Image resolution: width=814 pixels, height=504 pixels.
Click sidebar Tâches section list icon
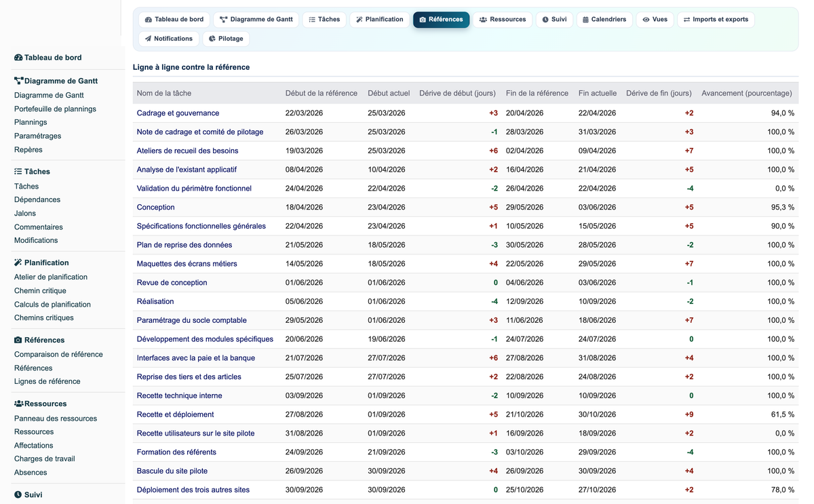(x=18, y=172)
